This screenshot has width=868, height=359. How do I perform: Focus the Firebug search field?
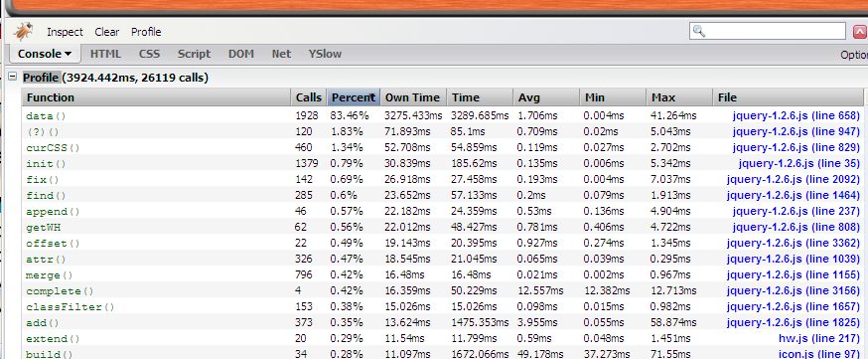[x=768, y=31]
